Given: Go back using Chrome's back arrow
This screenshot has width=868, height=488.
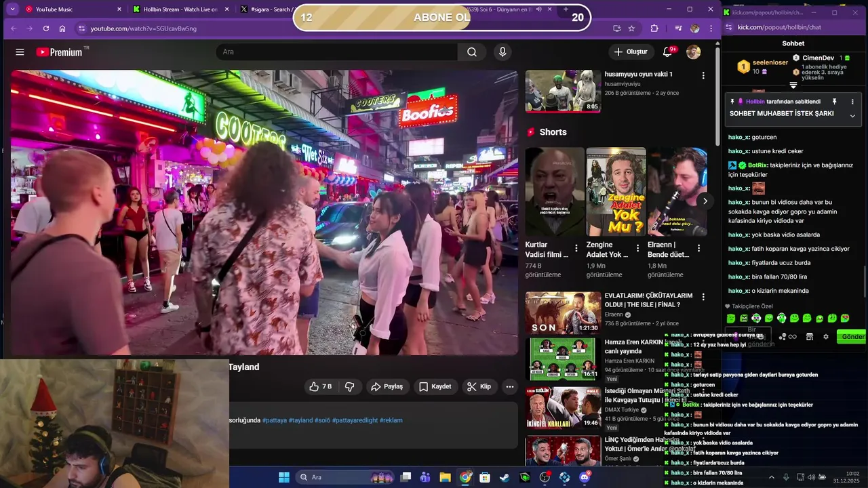Looking at the screenshot, I should [x=14, y=28].
